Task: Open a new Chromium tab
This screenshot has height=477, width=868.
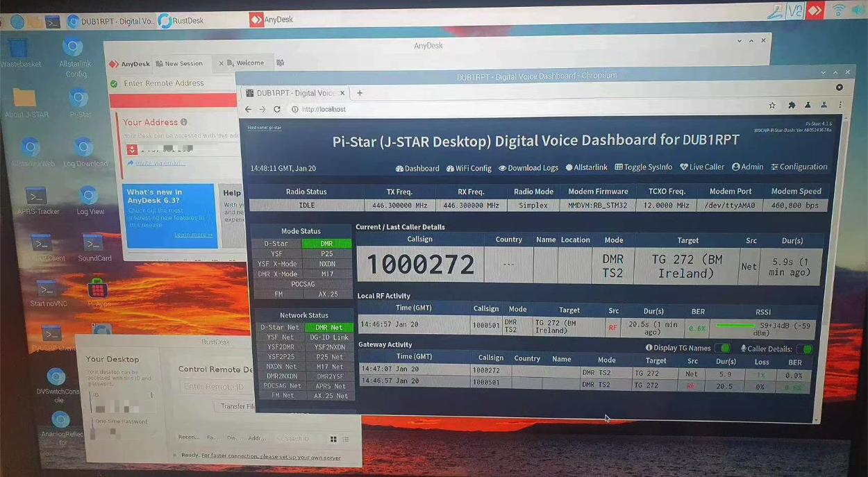Action: [x=360, y=93]
